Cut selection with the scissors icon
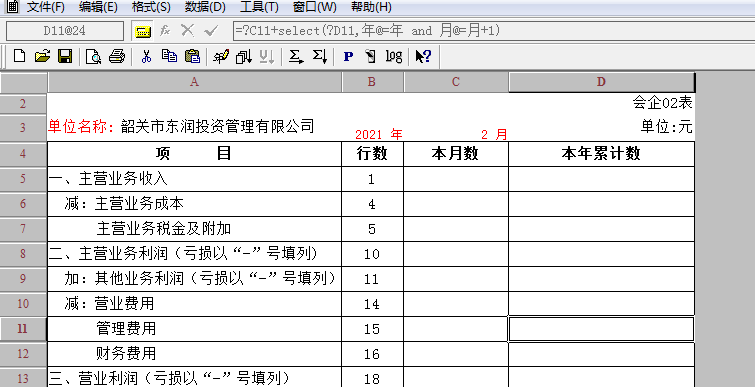Image resolution: width=755 pixels, height=387 pixels. point(146,56)
